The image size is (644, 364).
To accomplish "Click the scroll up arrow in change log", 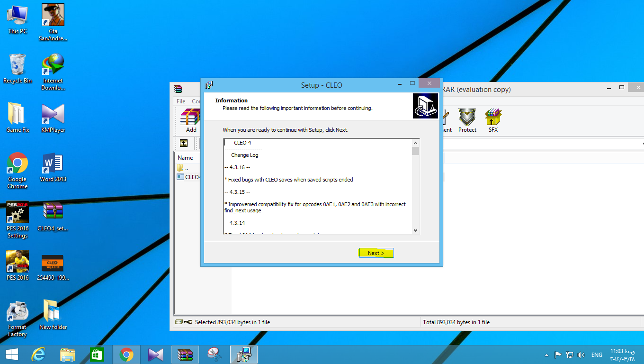I will tap(415, 143).
